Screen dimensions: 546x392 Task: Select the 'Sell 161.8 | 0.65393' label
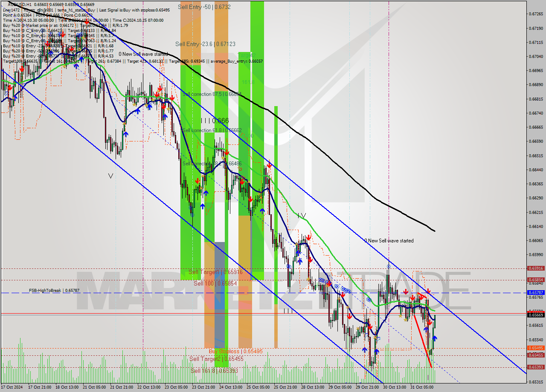tap(214, 371)
